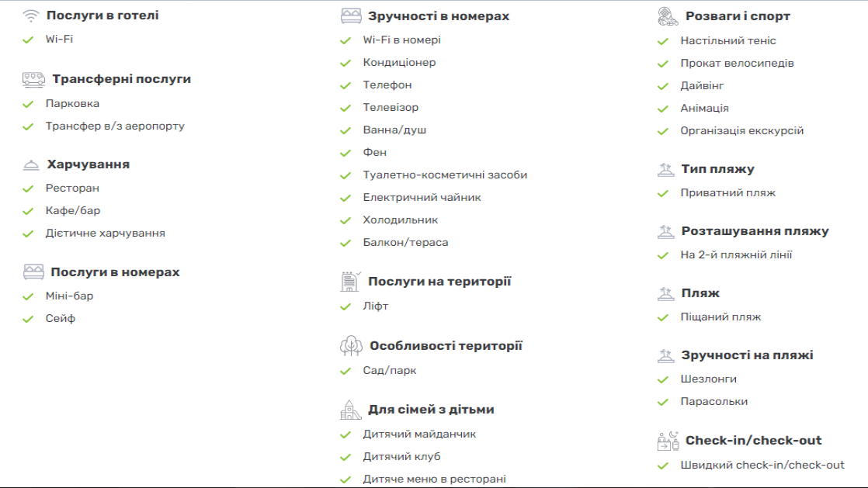Image resolution: width=868 pixels, height=488 pixels.
Task: Select the Дитячий клуб item
Action: pyautogui.click(x=402, y=457)
